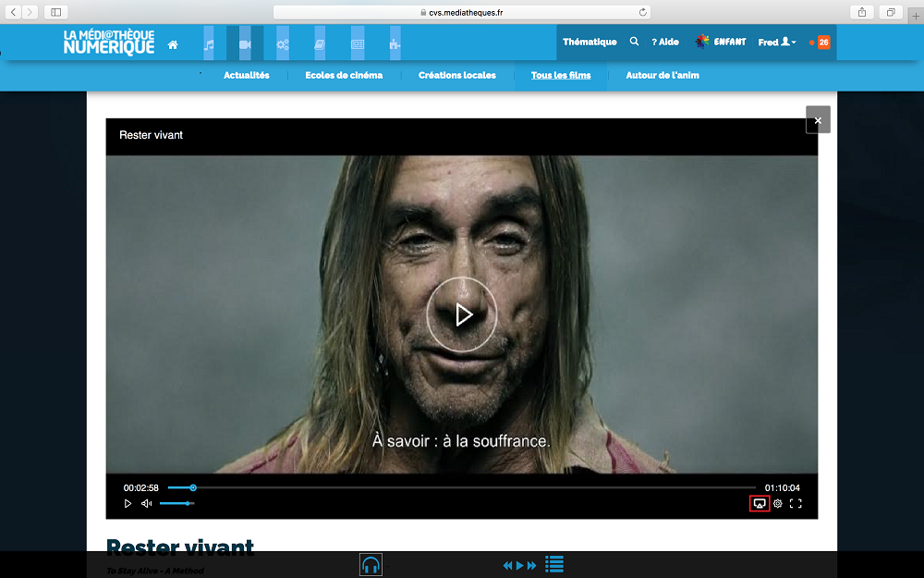Click the Safari back button

tap(14, 12)
